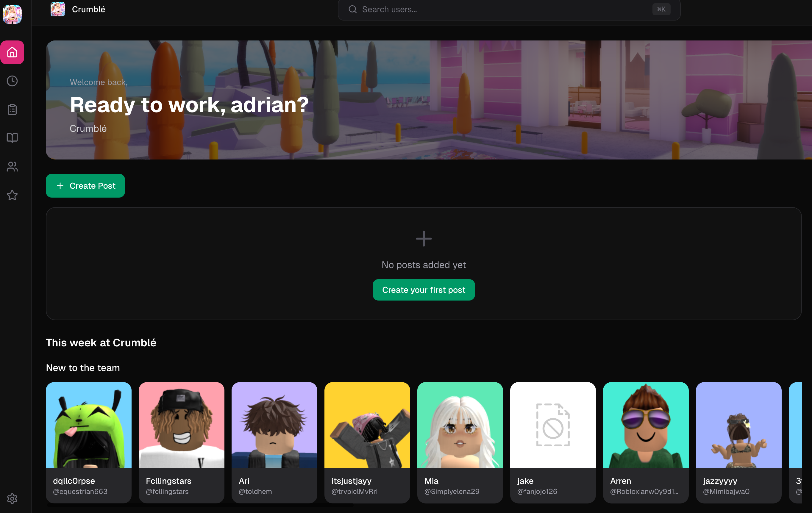This screenshot has width=812, height=513.
Task: Open Mia @Simplyelena29 card
Action: [x=460, y=442]
